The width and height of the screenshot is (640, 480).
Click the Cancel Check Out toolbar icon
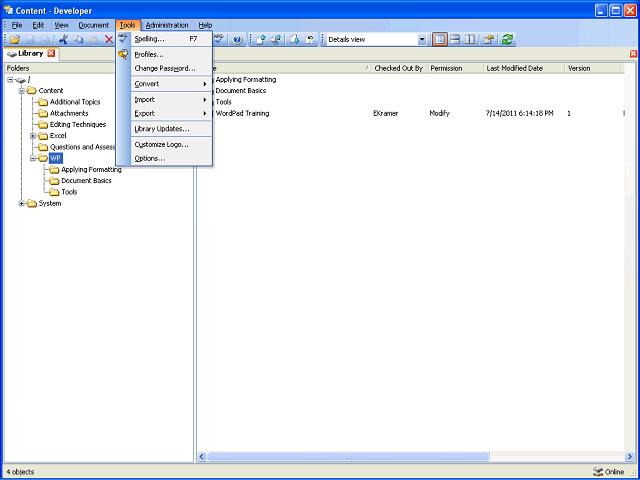[310, 40]
